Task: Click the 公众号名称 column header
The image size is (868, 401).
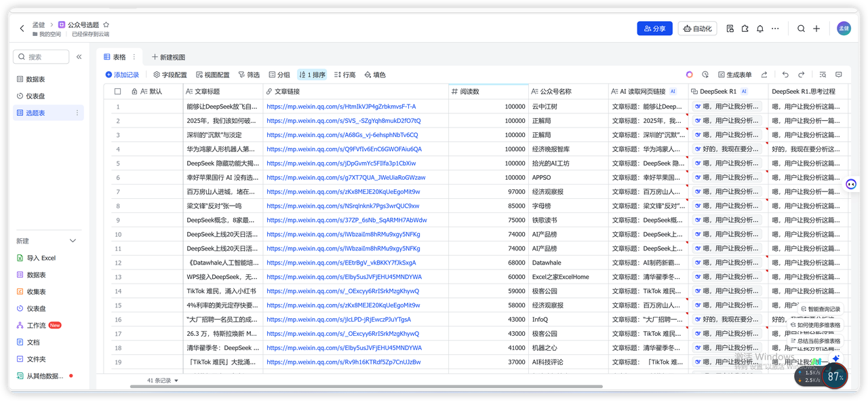Action: click(568, 92)
